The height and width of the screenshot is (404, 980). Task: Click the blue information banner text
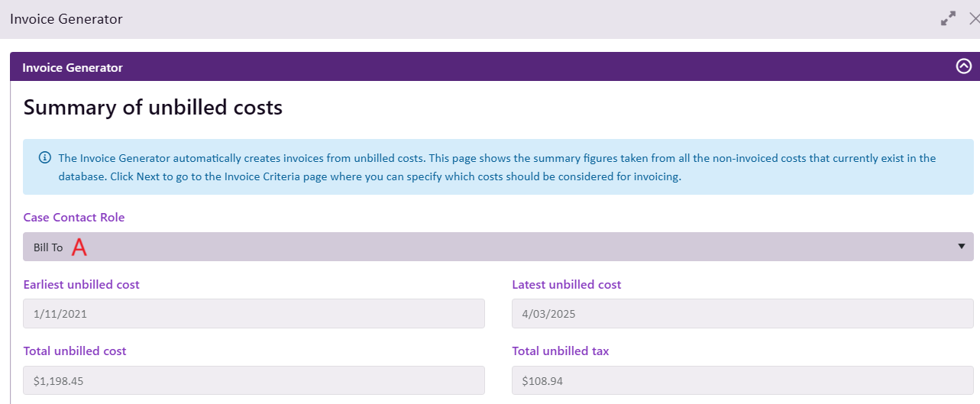pyautogui.click(x=496, y=167)
